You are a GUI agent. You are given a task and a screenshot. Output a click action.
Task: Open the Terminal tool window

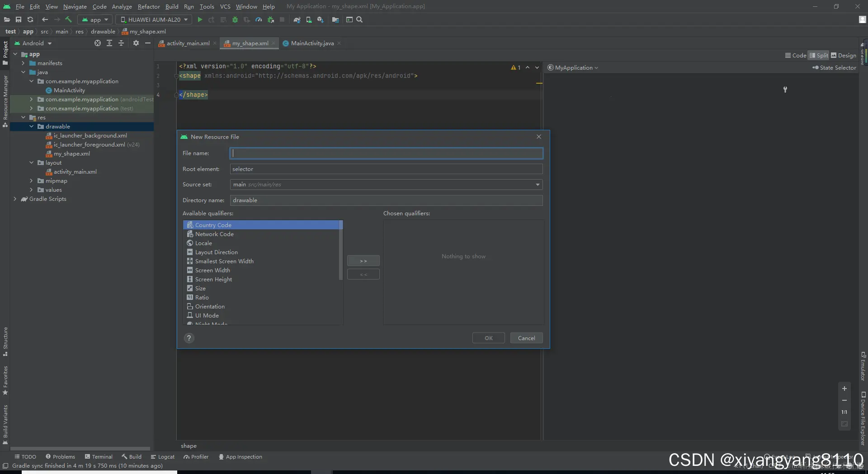pos(99,457)
